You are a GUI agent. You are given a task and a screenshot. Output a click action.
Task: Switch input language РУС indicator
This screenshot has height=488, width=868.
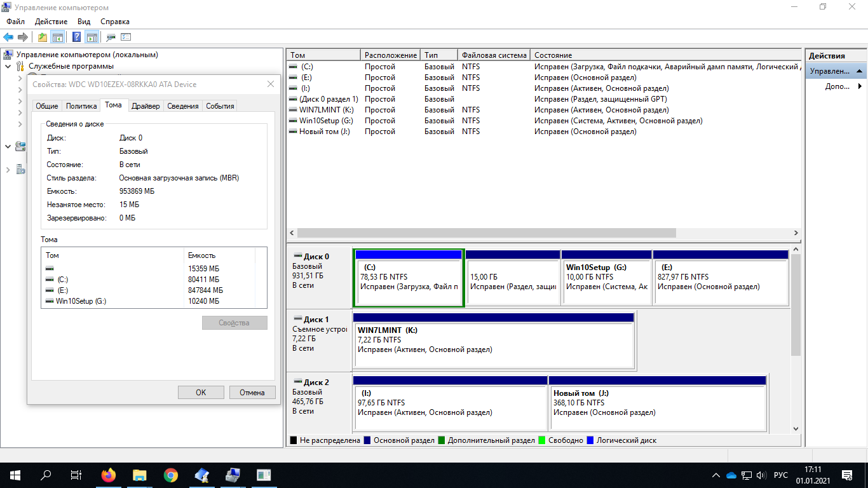point(781,475)
